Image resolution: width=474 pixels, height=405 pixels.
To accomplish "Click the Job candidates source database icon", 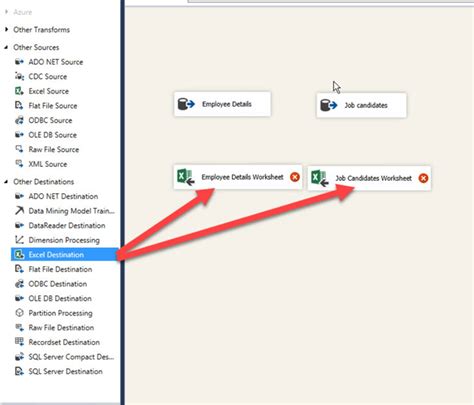I will [328, 105].
